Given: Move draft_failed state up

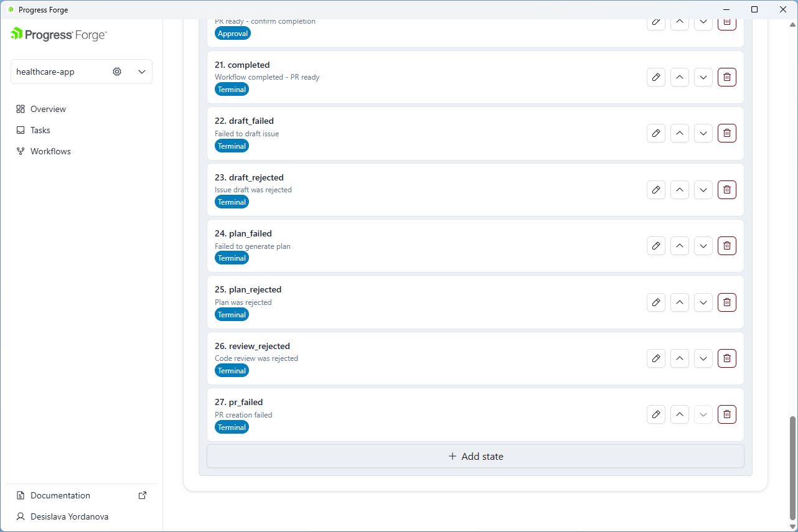Looking at the screenshot, I should [x=680, y=133].
